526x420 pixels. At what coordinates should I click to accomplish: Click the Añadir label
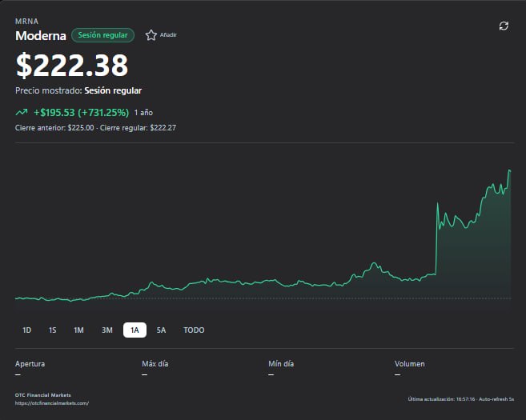168,35
